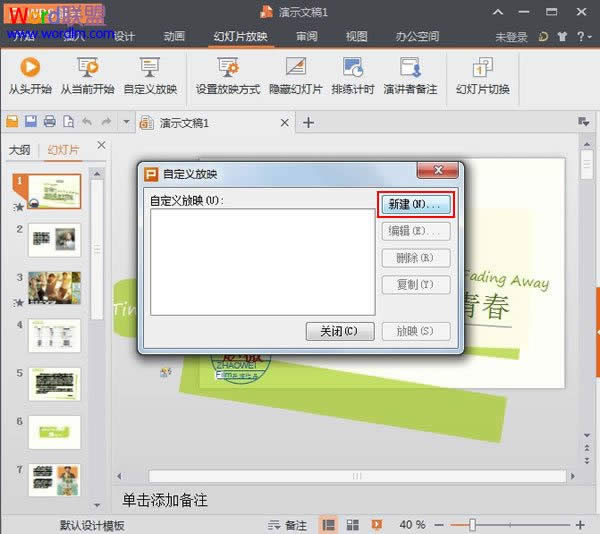Open 演讲者备注 speaker notes icon
600x534 pixels.
pyautogui.click(x=409, y=68)
